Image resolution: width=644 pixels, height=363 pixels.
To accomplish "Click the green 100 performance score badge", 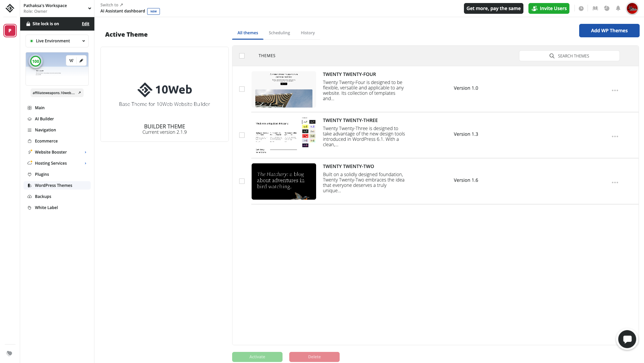I will tap(36, 61).
